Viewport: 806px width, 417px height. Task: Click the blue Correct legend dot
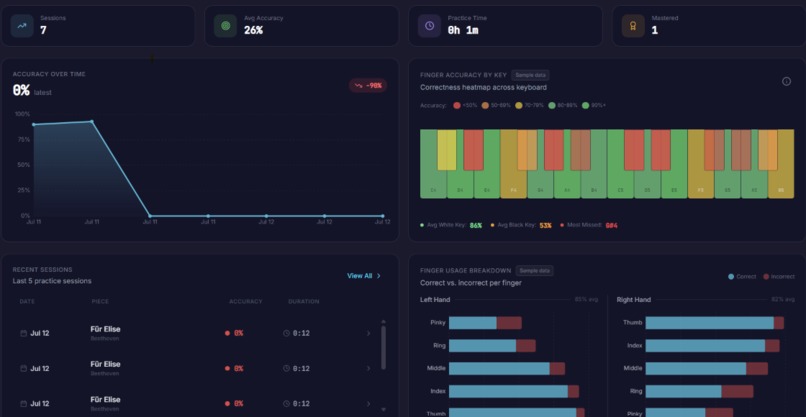[x=731, y=277]
